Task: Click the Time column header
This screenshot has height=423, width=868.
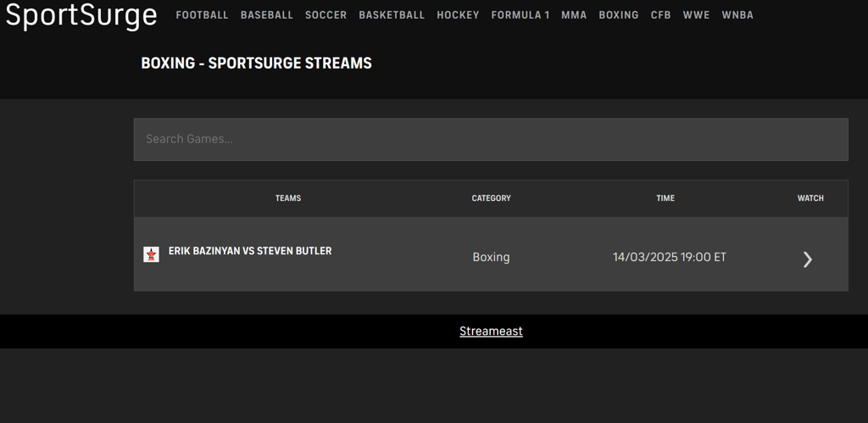Action: pos(665,198)
